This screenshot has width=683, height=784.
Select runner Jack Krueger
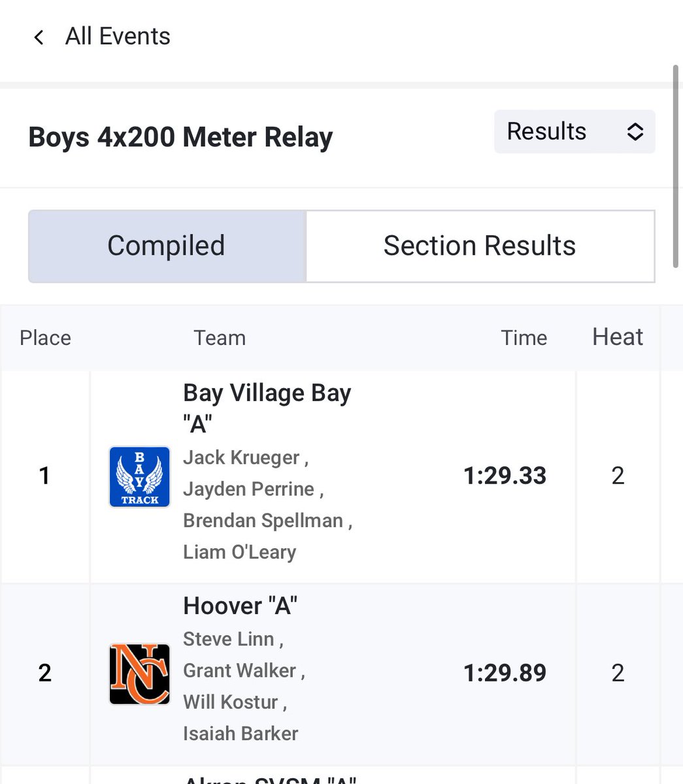coord(241,457)
